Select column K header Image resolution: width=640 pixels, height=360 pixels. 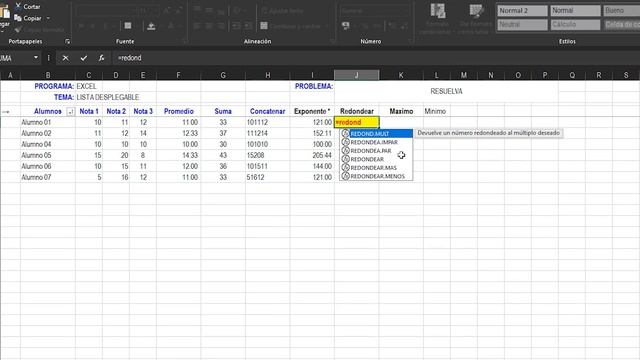[x=401, y=75]
